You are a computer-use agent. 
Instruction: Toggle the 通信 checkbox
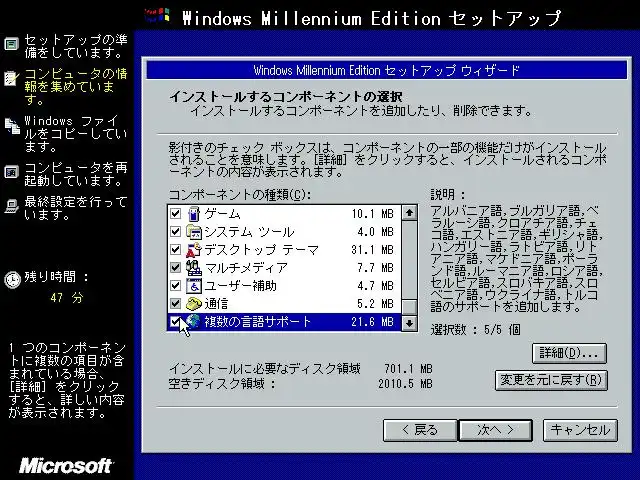176,304
